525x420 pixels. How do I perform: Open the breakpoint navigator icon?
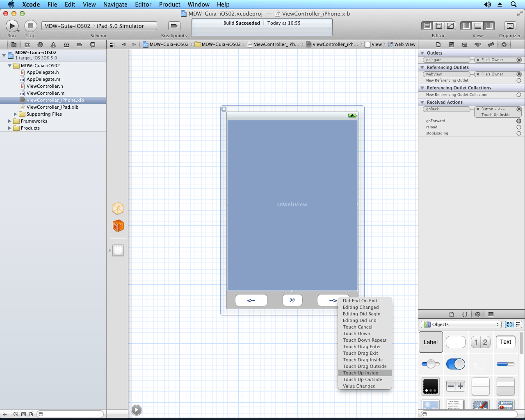(x=80, y=44)
